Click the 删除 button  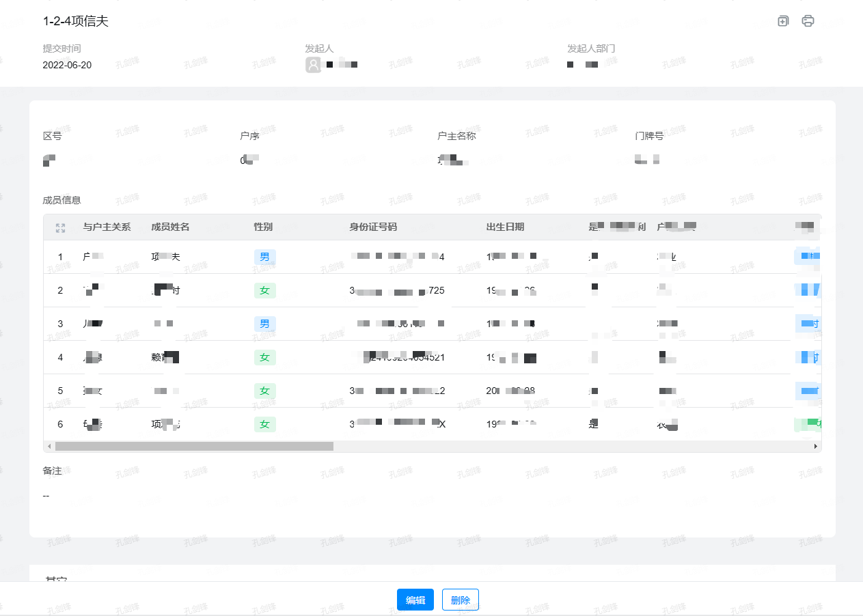[461, 600]
